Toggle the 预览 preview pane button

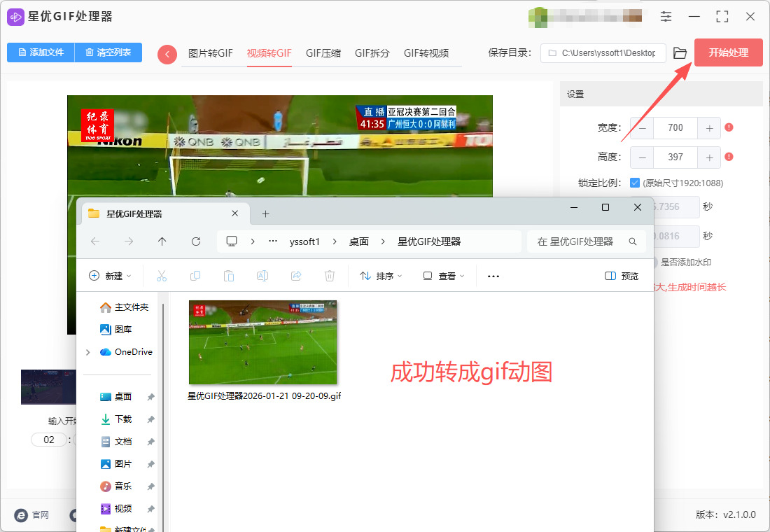(x=622, y=276)
